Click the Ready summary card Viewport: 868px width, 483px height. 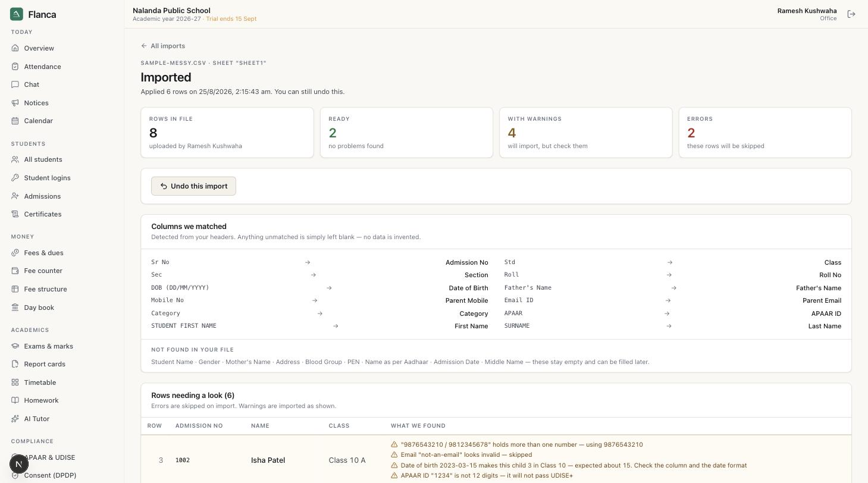(406, 133)
